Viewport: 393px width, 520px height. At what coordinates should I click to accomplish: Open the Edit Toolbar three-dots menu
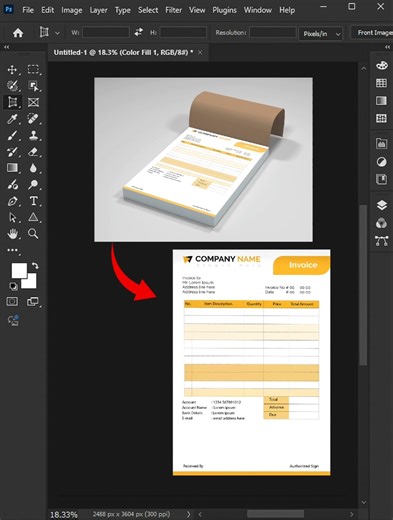pyautogui.click(x=12, y=250)
